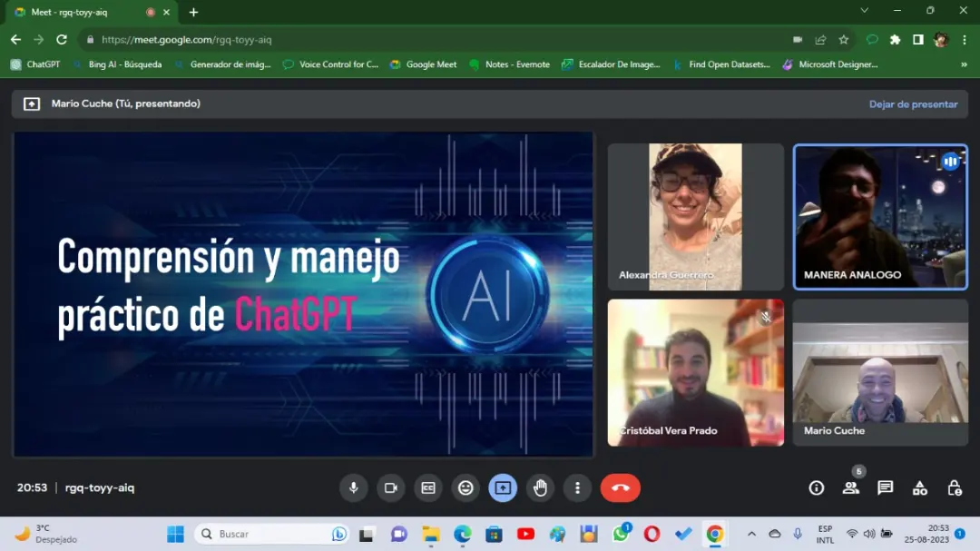Open Task View from taskbar
The height and width of the screenshot is (551, 980).
point(367,534)
